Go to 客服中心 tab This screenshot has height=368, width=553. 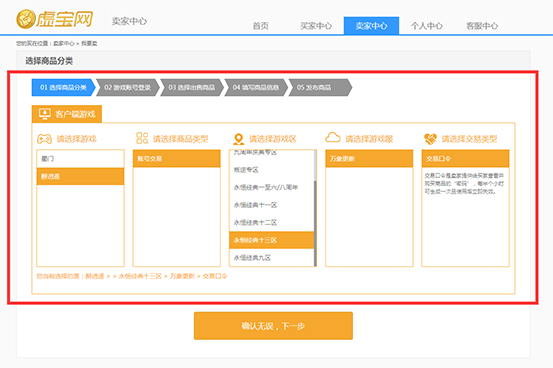(x=482, y=26)
